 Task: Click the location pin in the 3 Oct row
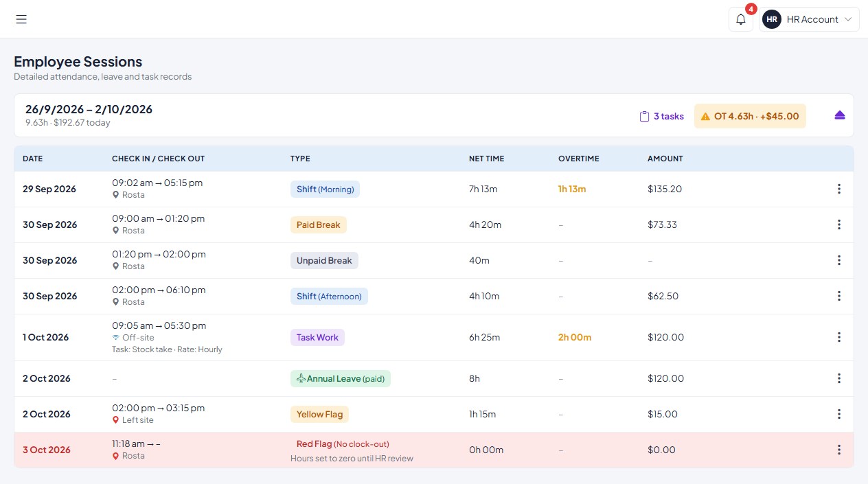point(115,456)
